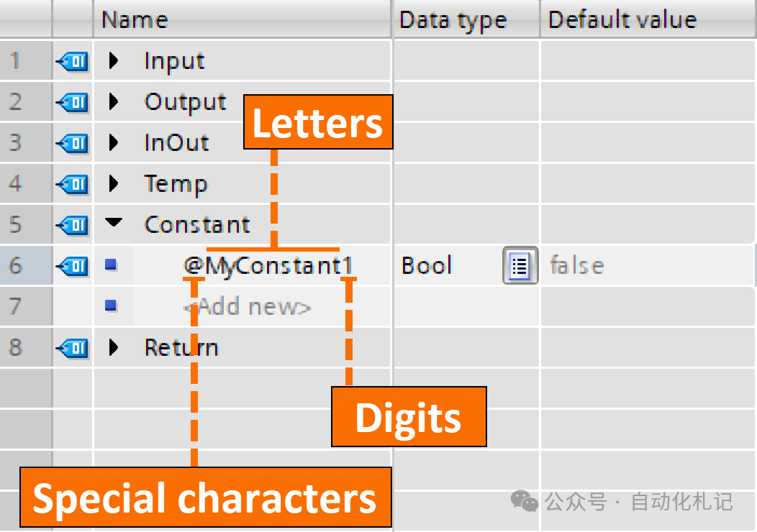Image resolution: width=757 pixels, height=532 pixels.
Task: Select row number 2 header
Action: coord(26,101)
